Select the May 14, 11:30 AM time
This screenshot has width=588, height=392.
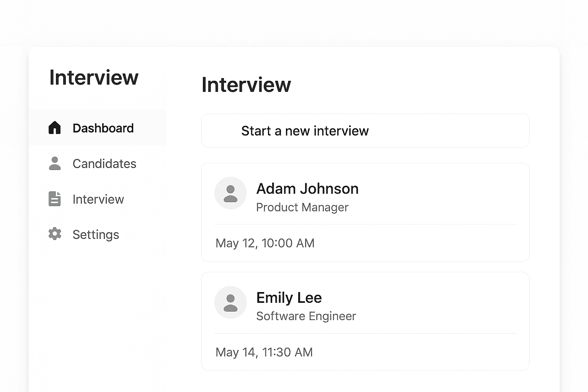coord(264,352)
